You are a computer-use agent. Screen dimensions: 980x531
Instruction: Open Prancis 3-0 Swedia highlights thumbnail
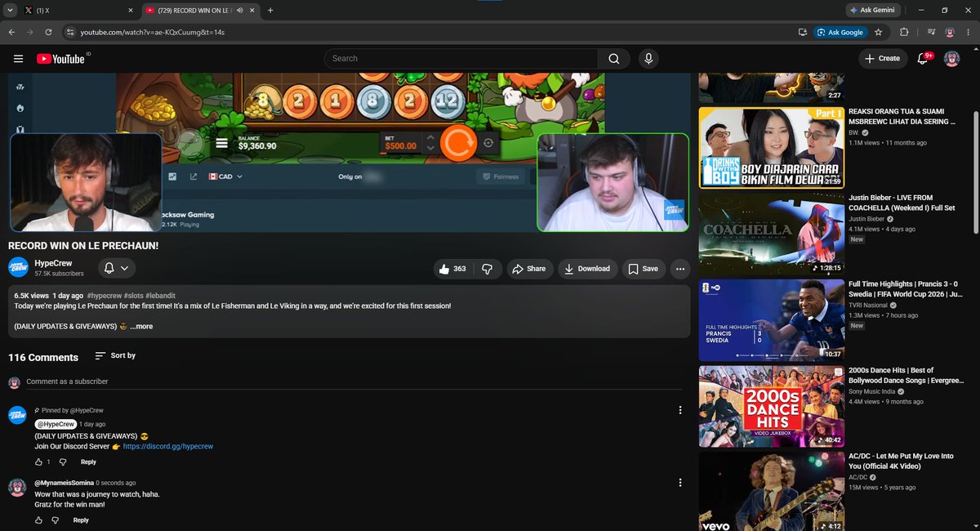[771, 320]
